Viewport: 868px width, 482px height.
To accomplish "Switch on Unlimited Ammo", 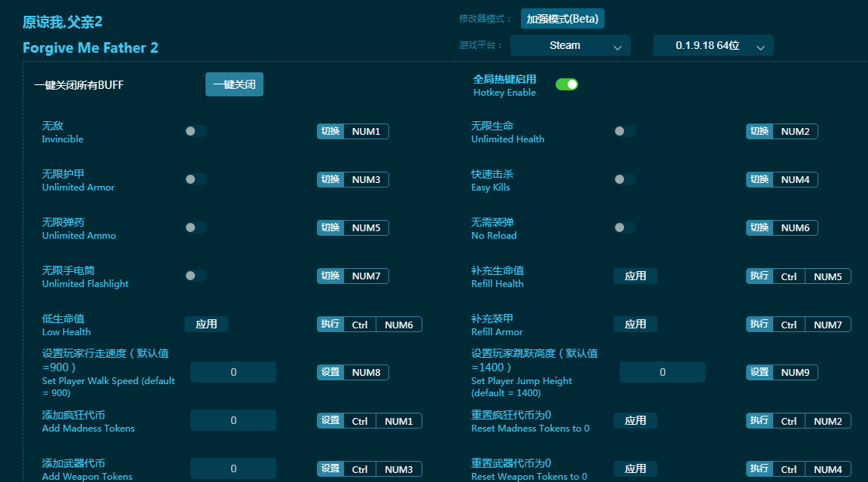I will pyautogui.click(x=196, y=227).
